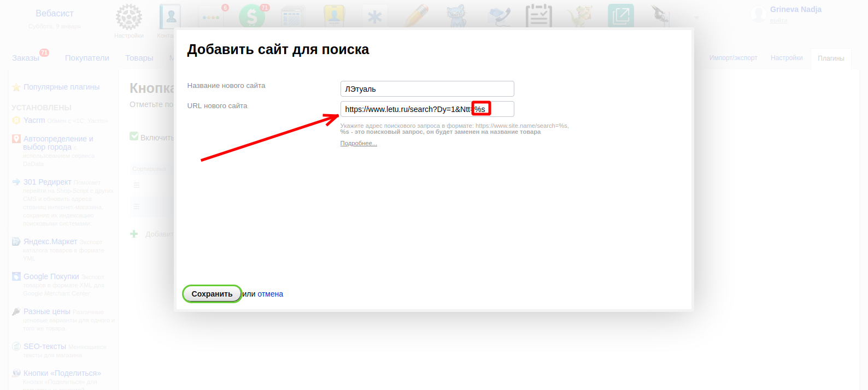The width and height of the screenshot is (868, 390).
Task: Open the Заказы tab
Action: click(x=26, y=58)
